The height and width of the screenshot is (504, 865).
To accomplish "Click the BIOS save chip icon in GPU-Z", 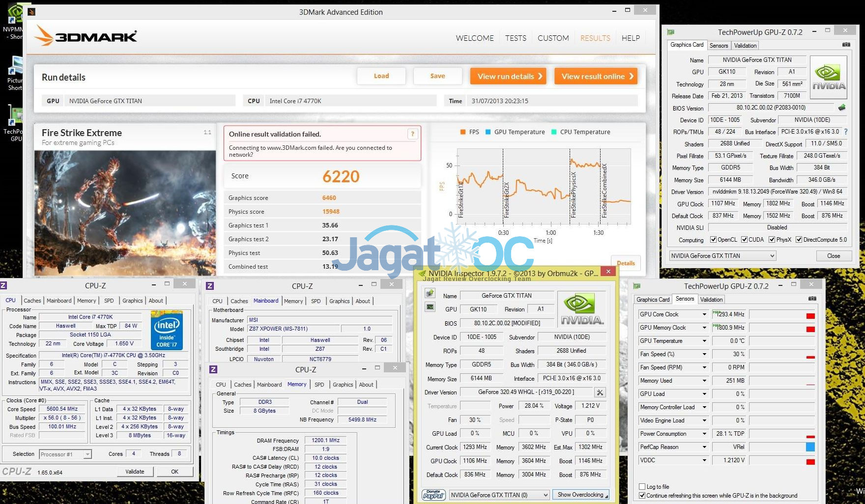I will click(x=842, y=108).
